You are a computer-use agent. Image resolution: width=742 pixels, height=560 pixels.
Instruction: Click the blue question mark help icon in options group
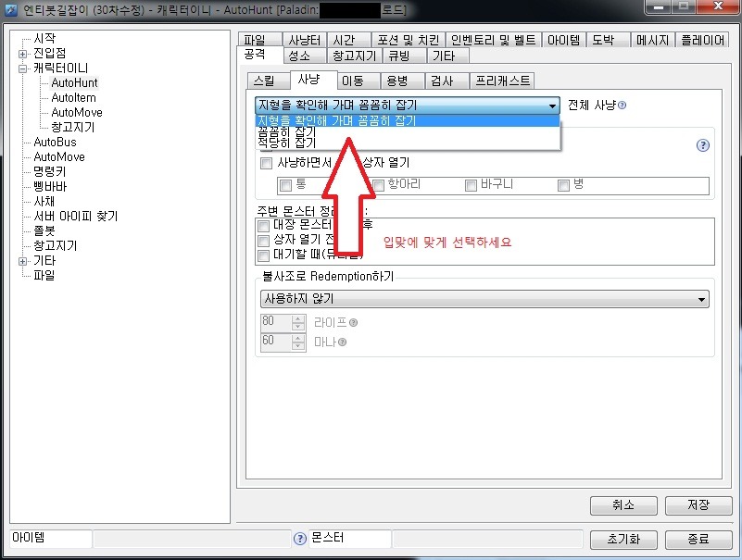click(x=703, y=145)
